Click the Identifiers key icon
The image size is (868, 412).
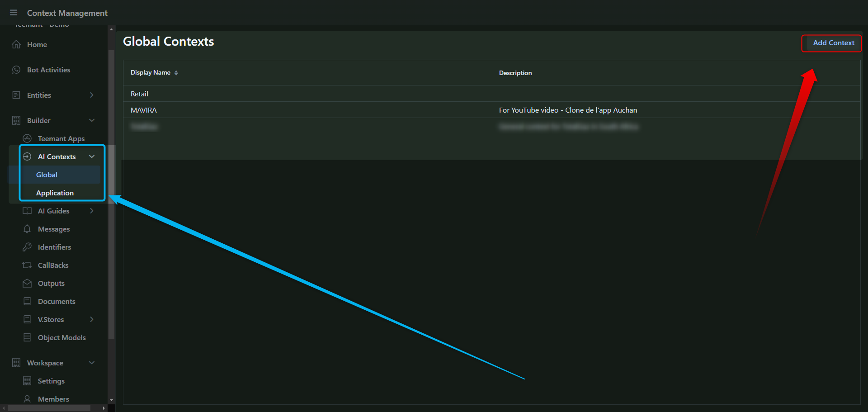tap(27, 247)
